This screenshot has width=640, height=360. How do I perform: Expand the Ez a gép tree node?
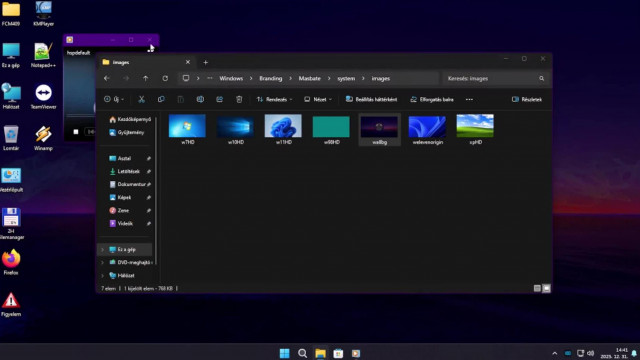(x=102, y=249)
